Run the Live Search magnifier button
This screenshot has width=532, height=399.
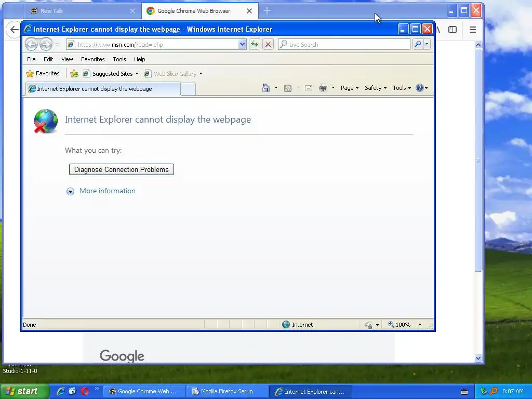pos(418,45)
